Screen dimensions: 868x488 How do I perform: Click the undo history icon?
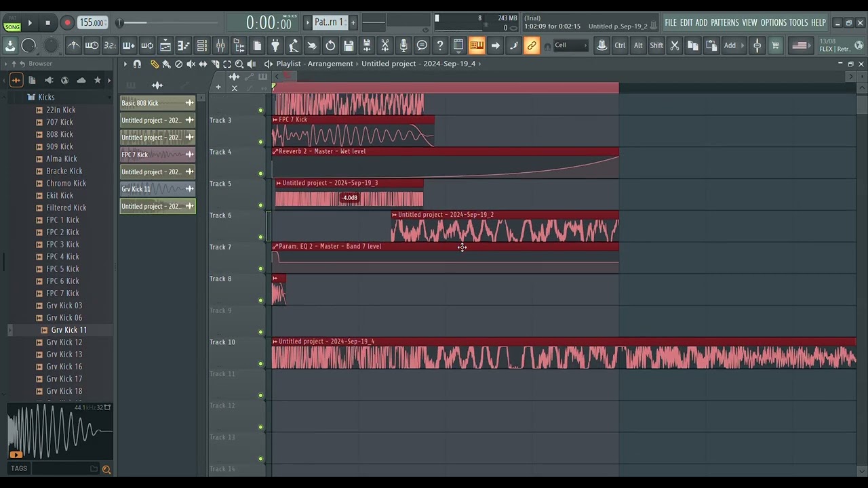pos(330,45)
